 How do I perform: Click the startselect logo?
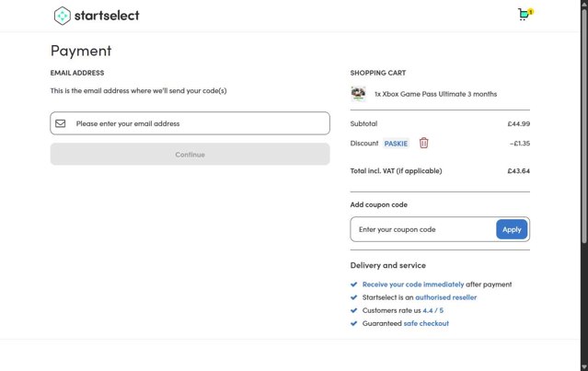tap(97, 16)
